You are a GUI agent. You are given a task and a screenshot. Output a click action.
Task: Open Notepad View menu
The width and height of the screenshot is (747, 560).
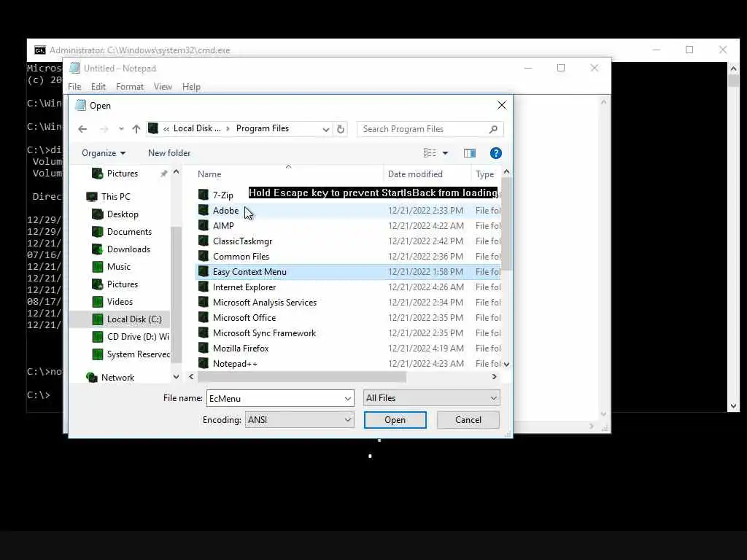click(x=163, y=87)
